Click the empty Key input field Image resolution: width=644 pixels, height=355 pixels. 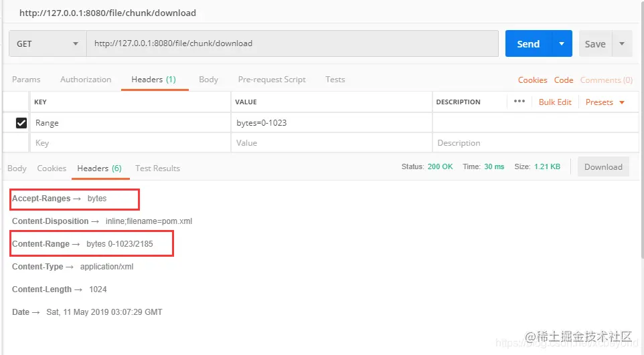[130, 143]
